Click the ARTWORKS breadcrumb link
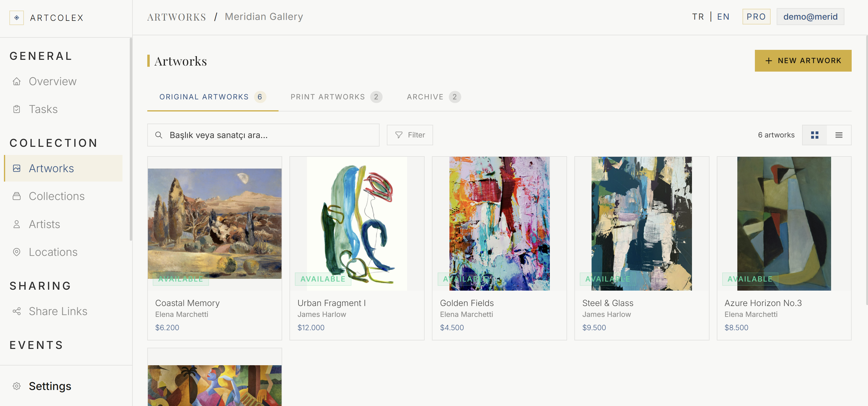This screenshot has height=406, width=868. (x=176, y=17)
